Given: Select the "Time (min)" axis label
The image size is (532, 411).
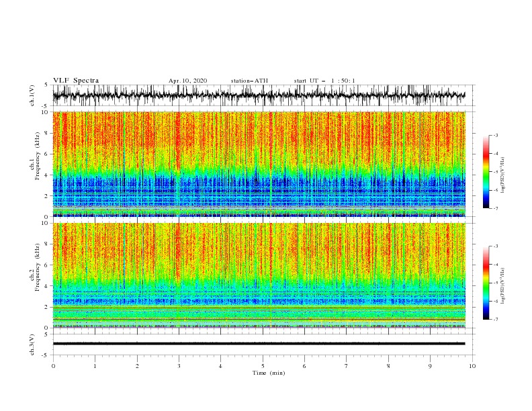Looking at the screenshot, I should (269, 373).
